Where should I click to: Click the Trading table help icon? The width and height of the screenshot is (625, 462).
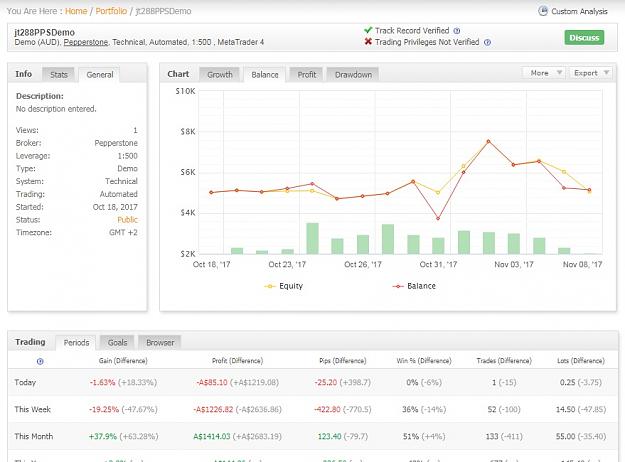point(40,361)
